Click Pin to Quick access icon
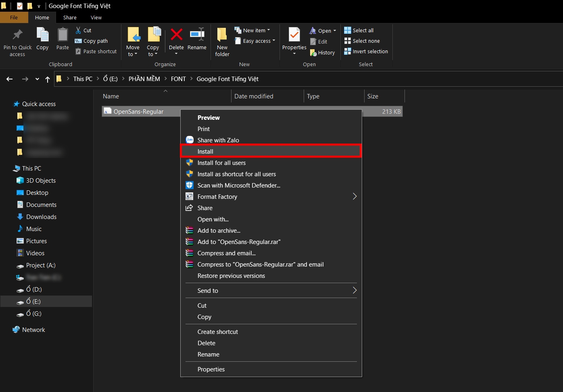Viewport: 563px width, 392px height. tap(17, 35)
